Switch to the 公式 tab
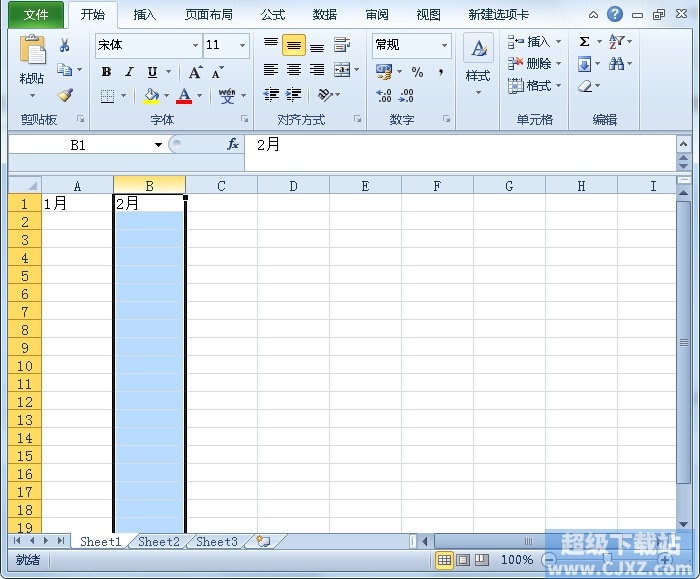Viewport: 700px width, 579px height. [x=273, y=15]
